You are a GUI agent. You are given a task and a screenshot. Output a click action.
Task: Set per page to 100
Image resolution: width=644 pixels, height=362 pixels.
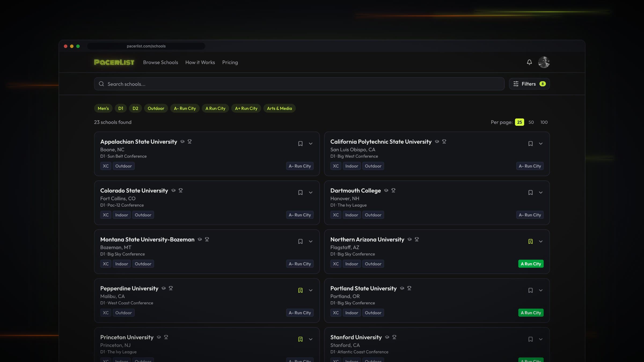pos(544,122)
